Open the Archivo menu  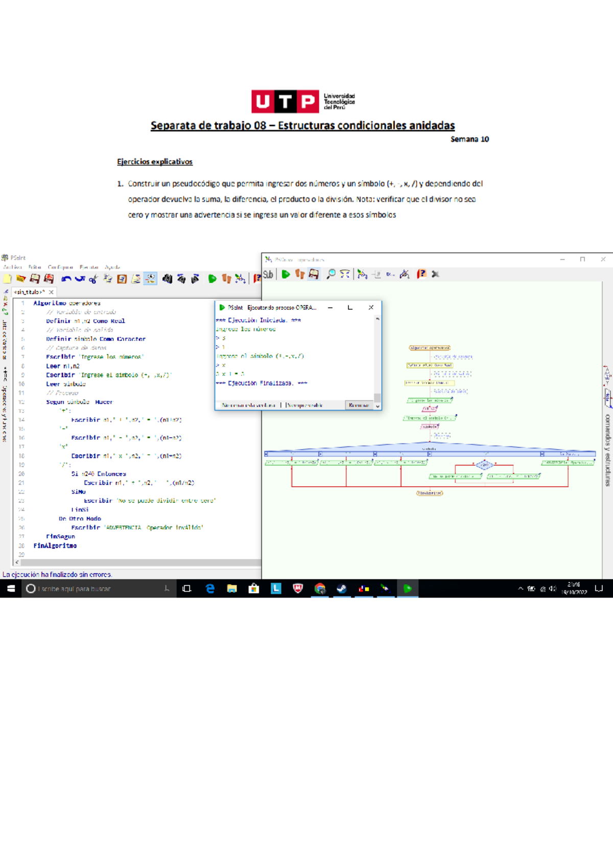[x=12, y=267]
